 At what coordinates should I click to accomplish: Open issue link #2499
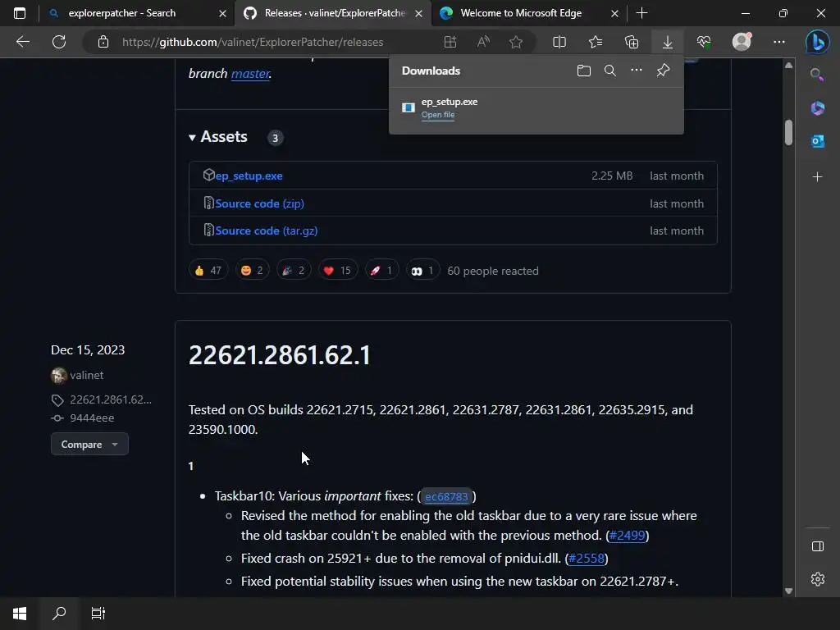click(x=627, y=535)
